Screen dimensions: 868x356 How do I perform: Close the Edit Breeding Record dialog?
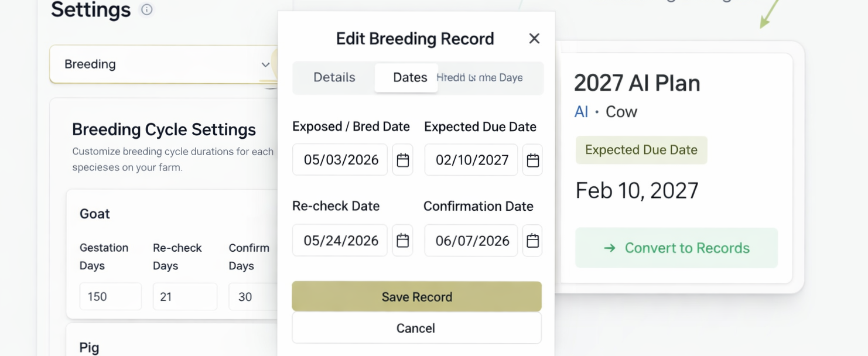[534, 38]
